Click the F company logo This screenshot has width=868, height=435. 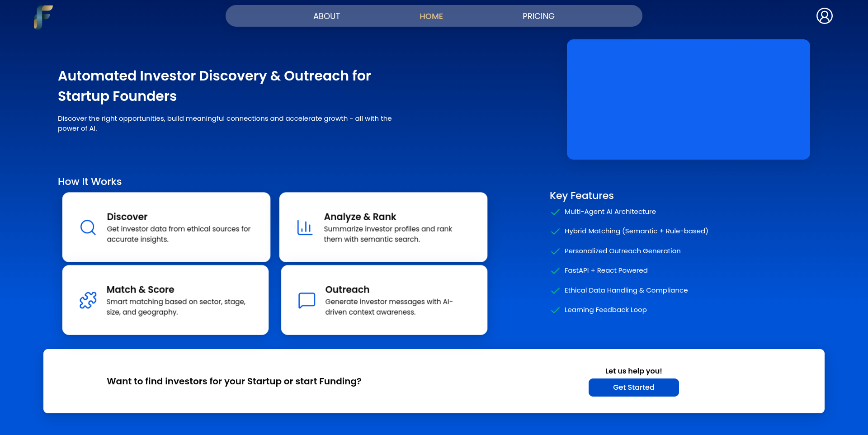click(42, 18)
